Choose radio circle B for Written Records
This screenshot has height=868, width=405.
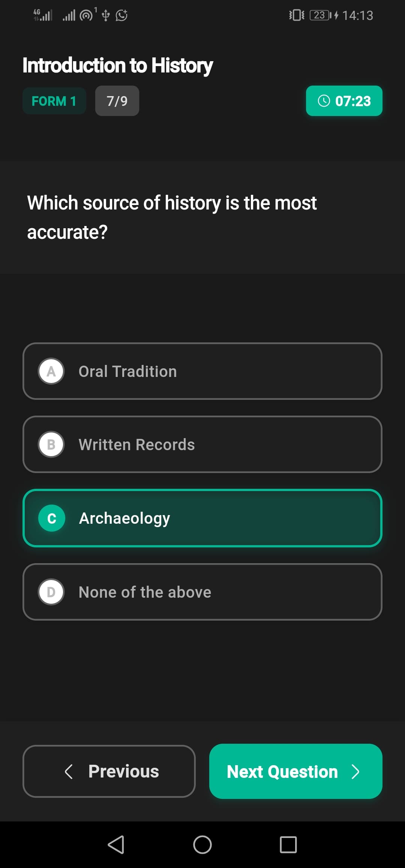click(x=51, y=445)
